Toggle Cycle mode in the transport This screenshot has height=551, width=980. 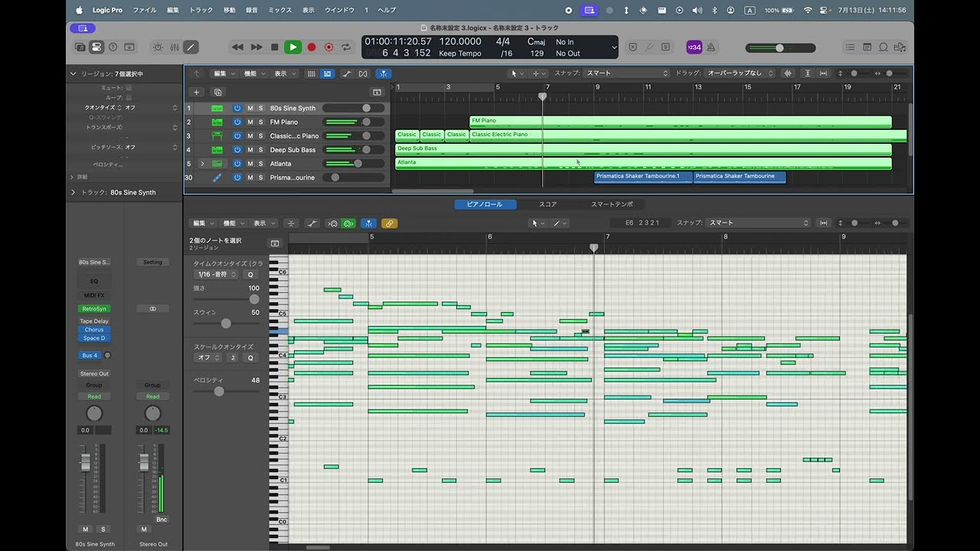coord(347,47)
